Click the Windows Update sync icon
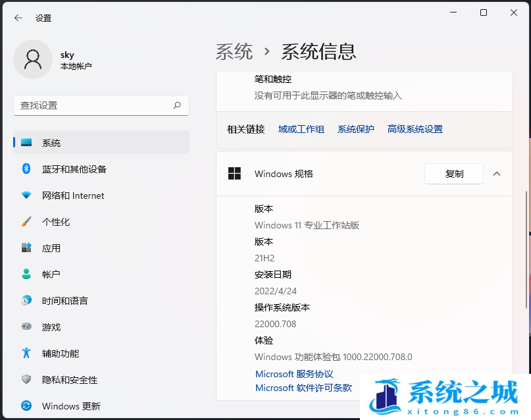The width and height of the screenshot is (531, 420). point(26,406)
